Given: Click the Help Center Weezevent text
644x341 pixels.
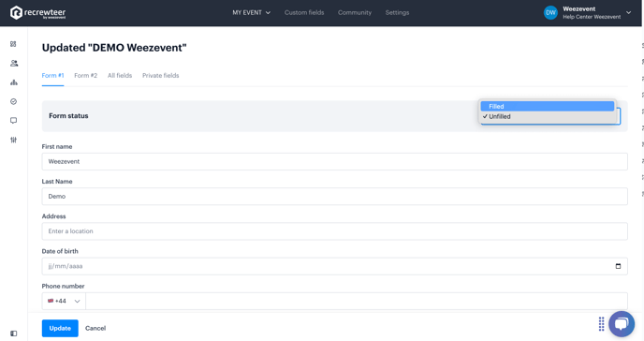Looking at the screenshot, I should coord(592,17).
